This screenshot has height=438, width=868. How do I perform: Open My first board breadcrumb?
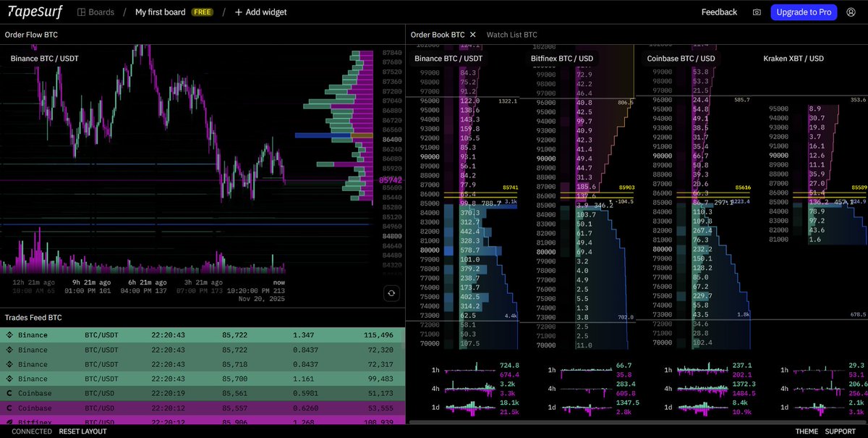coord(160,12)
